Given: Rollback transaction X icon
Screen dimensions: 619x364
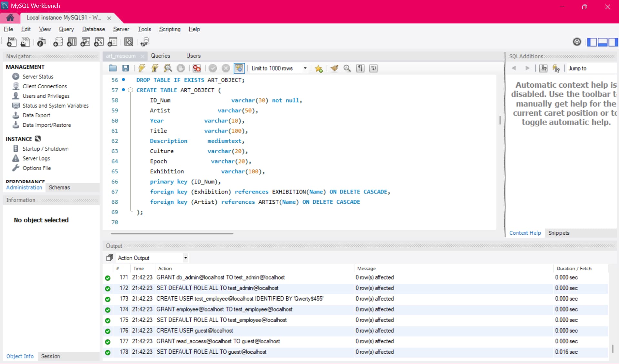Looking at the screenshot, I should tap(226, 68).
